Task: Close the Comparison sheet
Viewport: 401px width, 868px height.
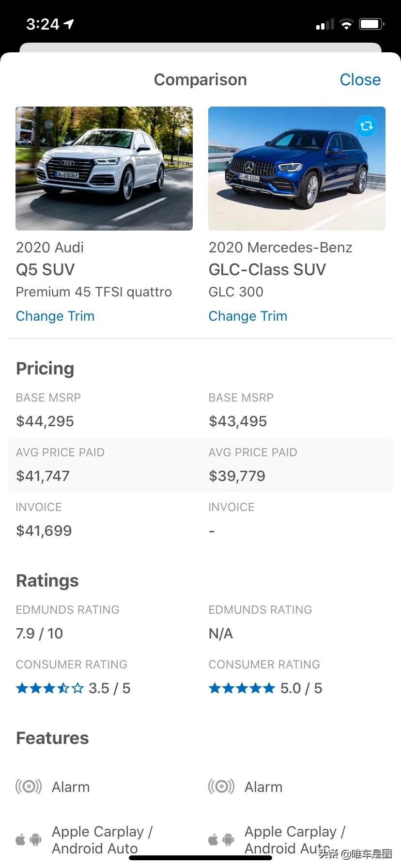Action: tap(360, 80)
